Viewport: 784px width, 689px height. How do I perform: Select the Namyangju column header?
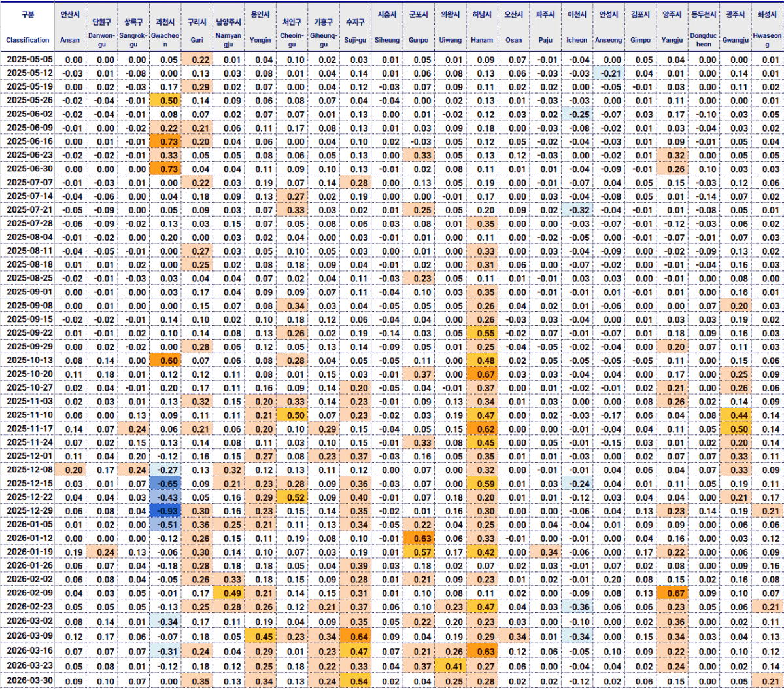(x=228, y=27)
